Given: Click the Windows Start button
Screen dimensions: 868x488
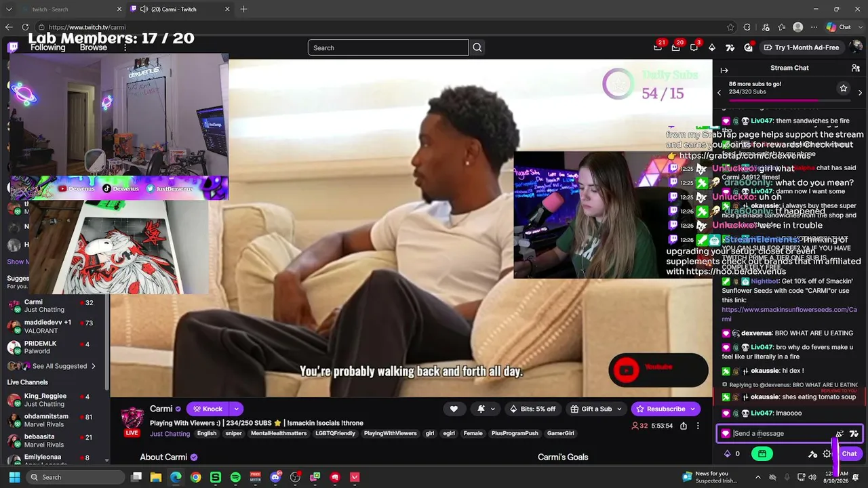Looking at the screenshot, I should tap(14, 477).
